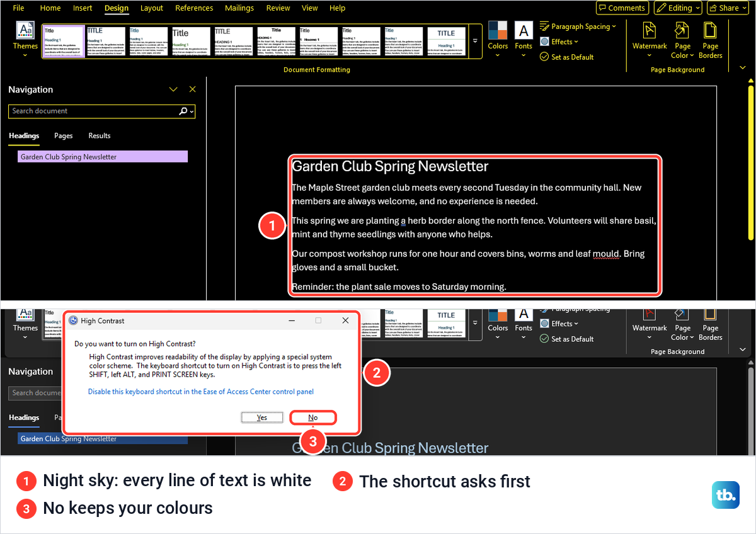The width and height of the screenshot is (756, 534).
Task: Open the Pages tab in the Navigation pane
Action: [64, 135]
